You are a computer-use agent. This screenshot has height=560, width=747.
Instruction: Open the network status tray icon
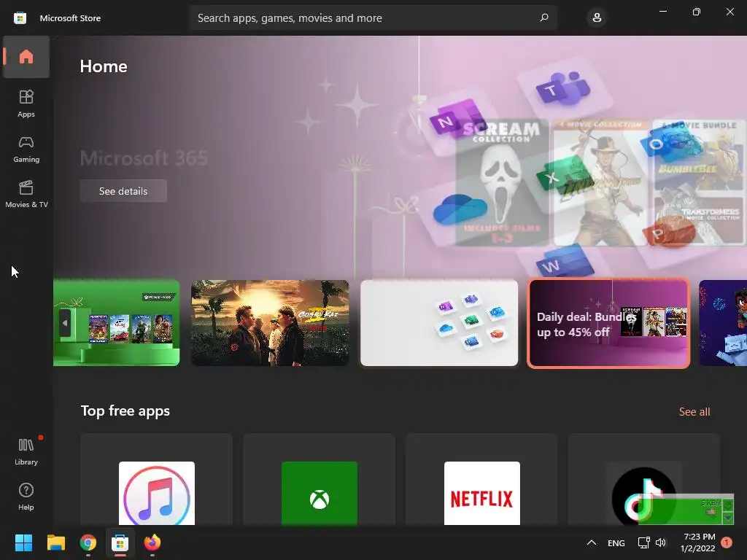[x=643, y=542]
